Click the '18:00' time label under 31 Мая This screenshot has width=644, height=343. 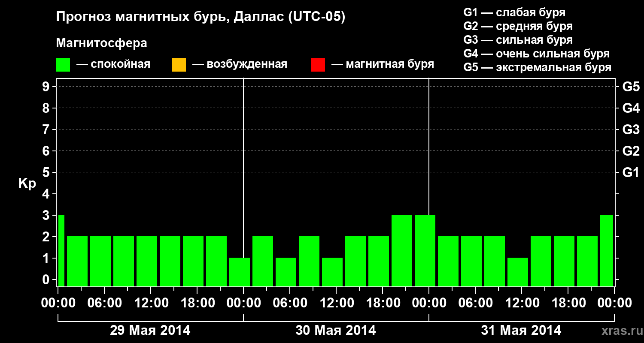tap(568, 303)
